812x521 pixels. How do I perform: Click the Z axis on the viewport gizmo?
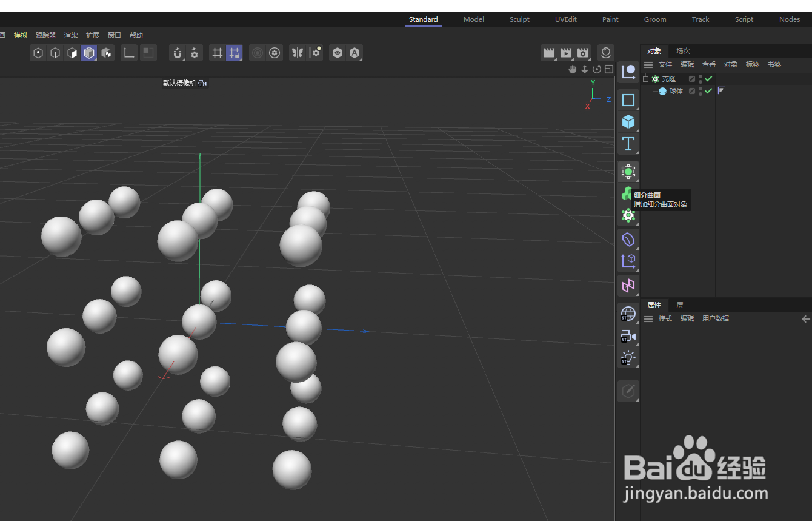[x=608, y=99]
